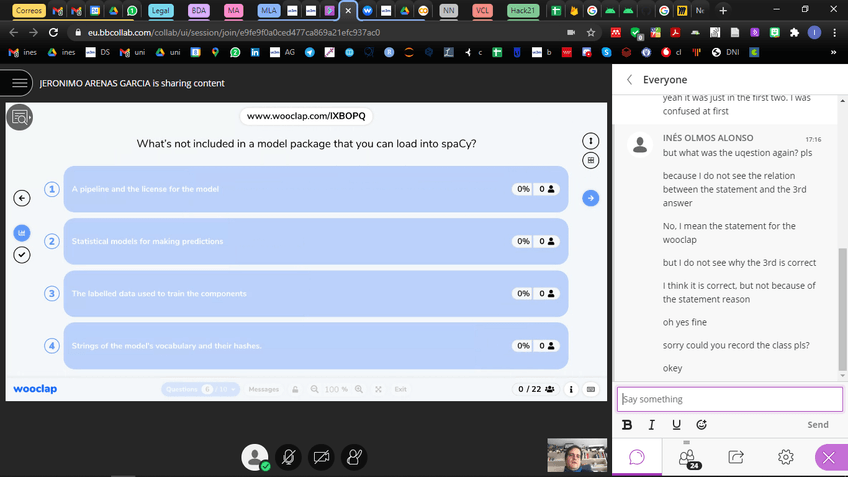Apply underline formatting in chat

676,425
